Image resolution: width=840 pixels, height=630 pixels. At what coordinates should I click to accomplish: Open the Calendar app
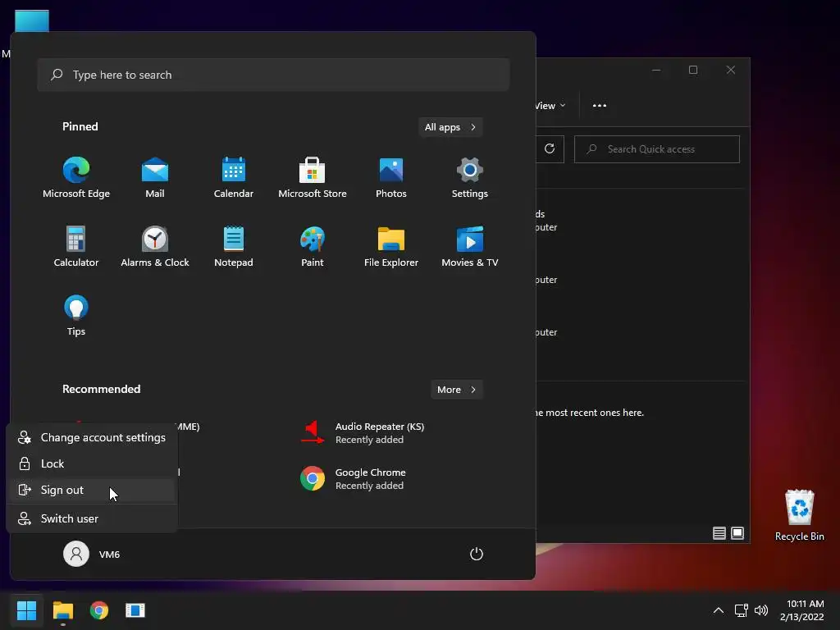click(x=234, y=178)
